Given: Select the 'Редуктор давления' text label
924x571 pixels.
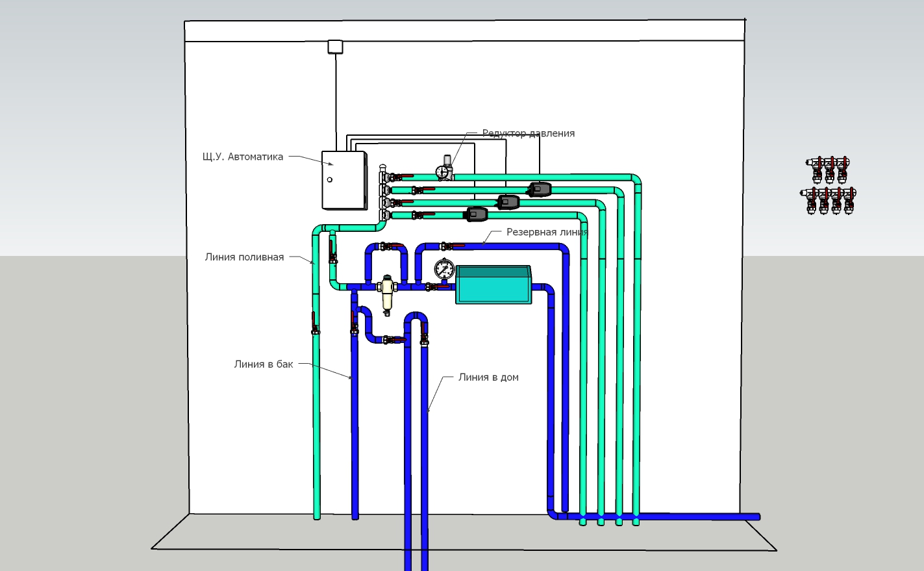Looking at the screenshot, I should [529, 133].
